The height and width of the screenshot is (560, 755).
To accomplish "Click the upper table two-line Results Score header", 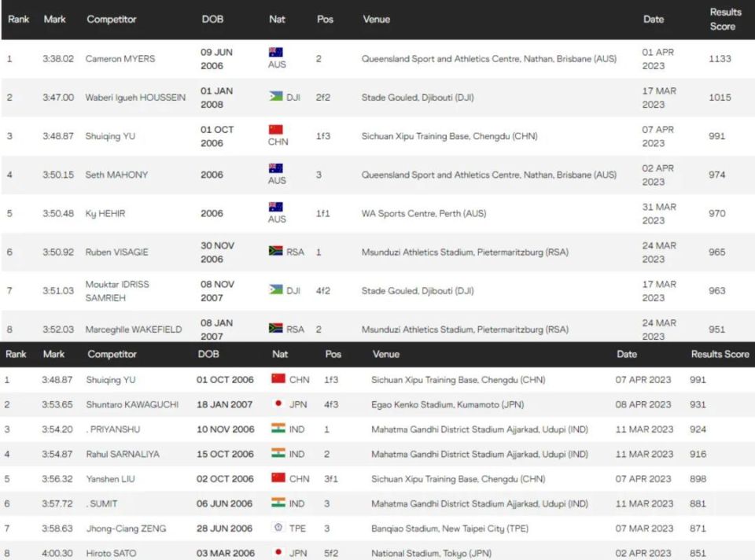I will (x=725, y=19).
